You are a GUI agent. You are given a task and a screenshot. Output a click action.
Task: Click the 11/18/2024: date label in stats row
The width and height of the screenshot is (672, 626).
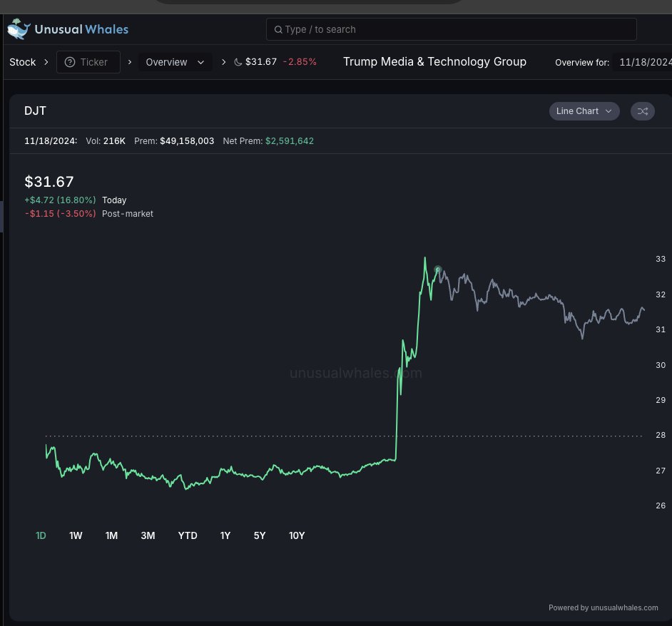point(51,141)
